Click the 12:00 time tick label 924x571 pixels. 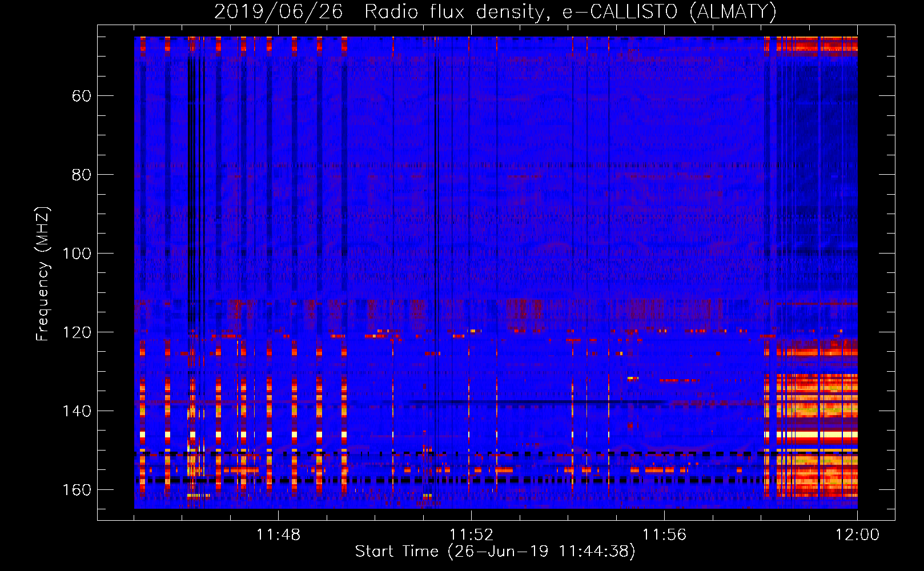[x=857, y=535]
